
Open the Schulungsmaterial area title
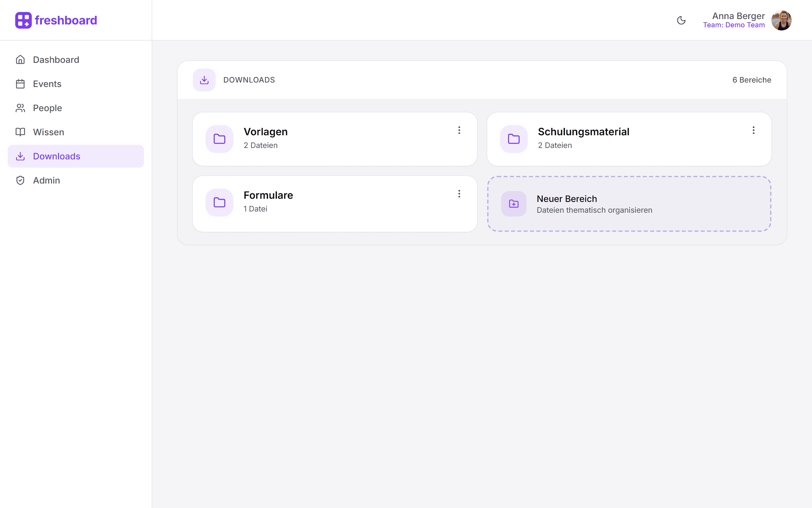(584, 132)
